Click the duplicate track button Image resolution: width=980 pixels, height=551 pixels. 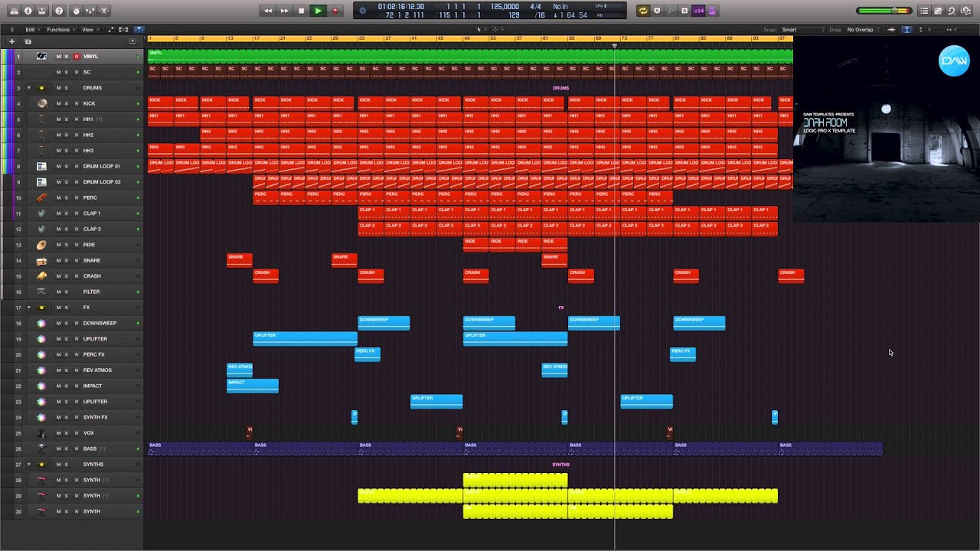point(28,41)
